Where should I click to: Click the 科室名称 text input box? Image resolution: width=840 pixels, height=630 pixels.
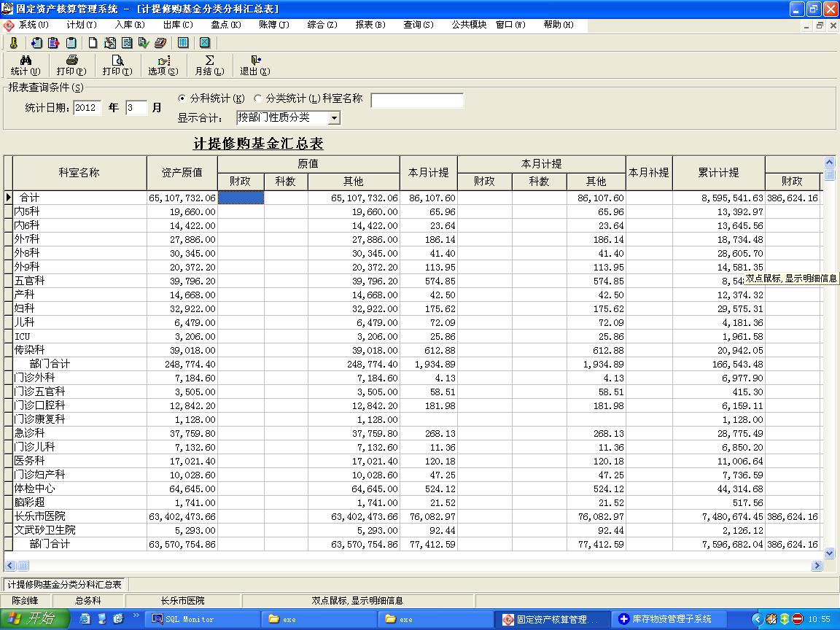[417, 100]
